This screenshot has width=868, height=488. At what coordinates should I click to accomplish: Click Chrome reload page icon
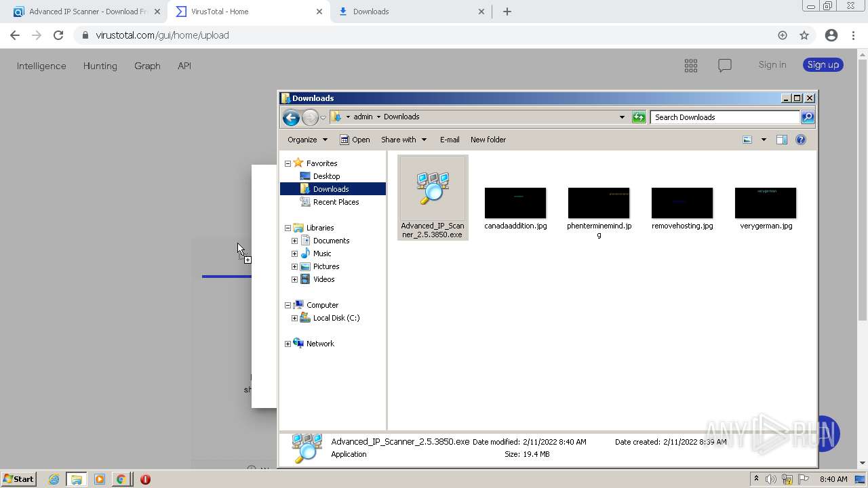(58, 35)
